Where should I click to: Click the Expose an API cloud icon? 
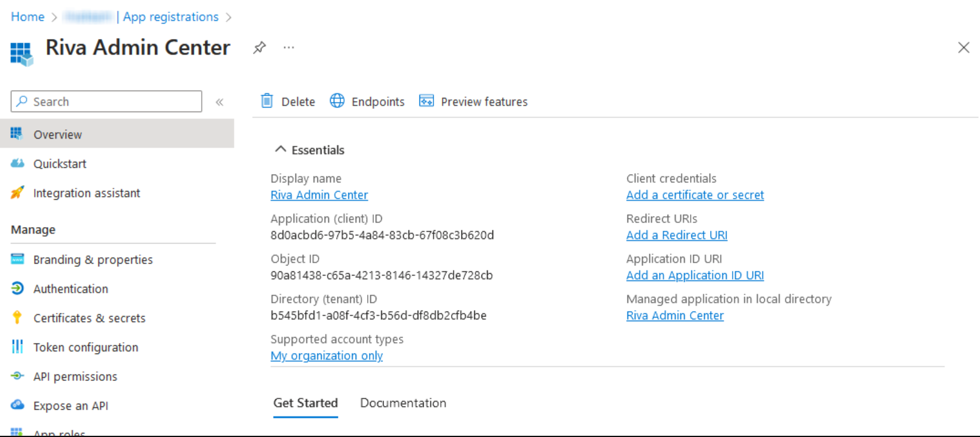(x=18, y=405)
